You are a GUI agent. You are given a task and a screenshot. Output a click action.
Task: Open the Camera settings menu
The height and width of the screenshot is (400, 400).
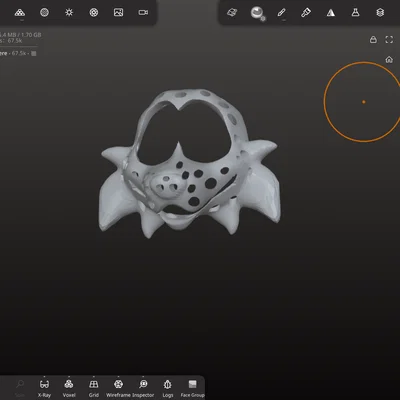pos(143,13)
